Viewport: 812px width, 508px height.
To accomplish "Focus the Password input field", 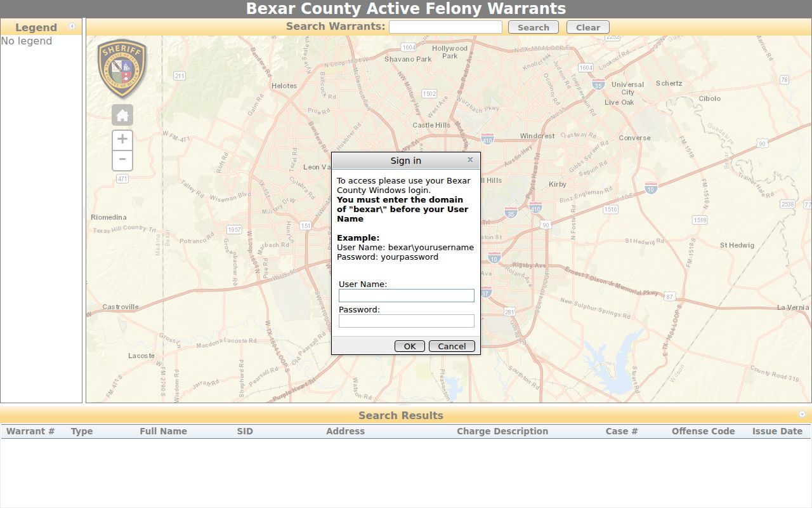I will click(407, 321).
